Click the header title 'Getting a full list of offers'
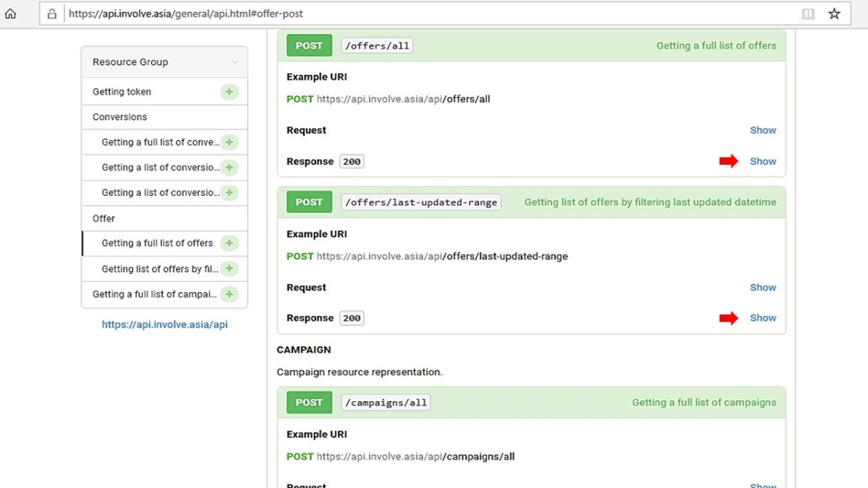Image resolution: width=868 pixels, height=488 pixels. click(x=716, y=46)
